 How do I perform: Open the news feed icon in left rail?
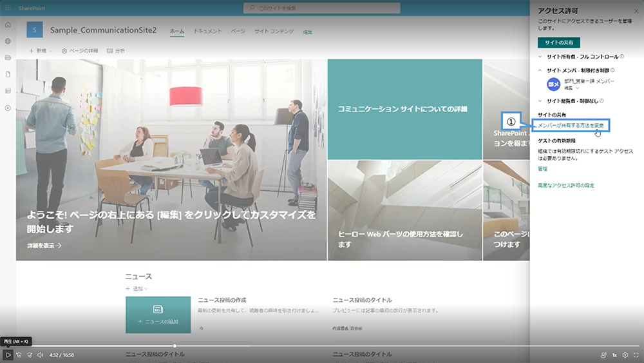coord(8,57)
